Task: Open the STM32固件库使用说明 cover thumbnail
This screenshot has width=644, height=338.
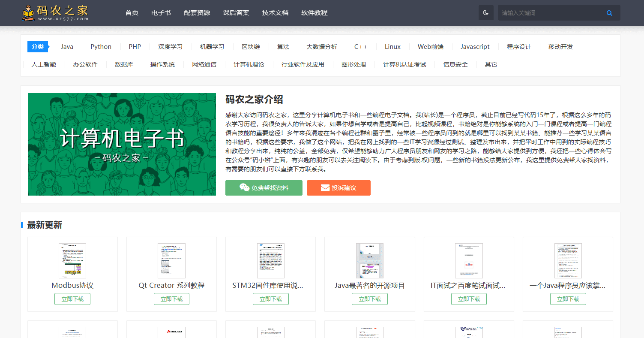Action: pyautogui.click(x=270, y=260)
